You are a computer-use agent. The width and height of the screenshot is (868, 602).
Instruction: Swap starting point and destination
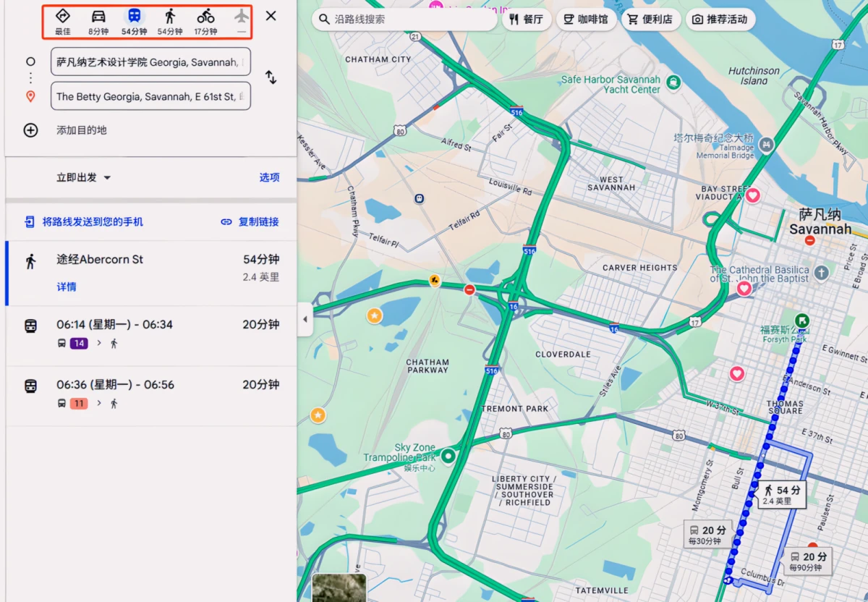pos(271,77)
